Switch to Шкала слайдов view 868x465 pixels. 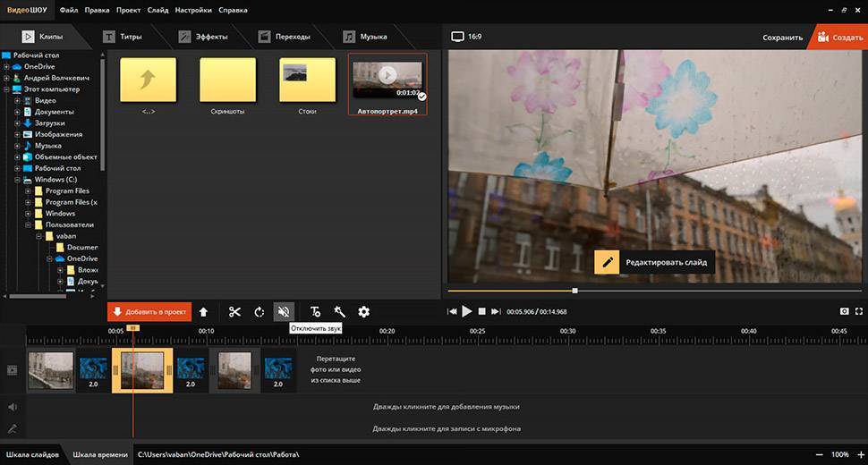32,455
